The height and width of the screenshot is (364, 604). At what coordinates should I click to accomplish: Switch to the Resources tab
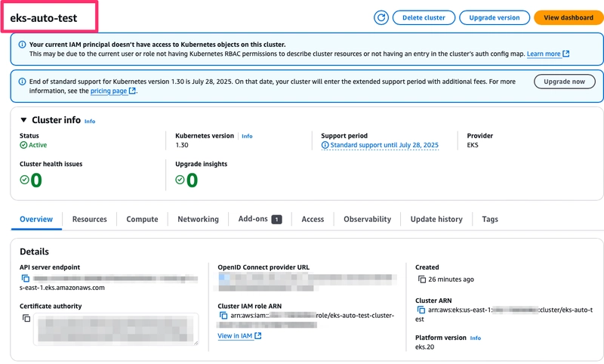pos(89,219)
